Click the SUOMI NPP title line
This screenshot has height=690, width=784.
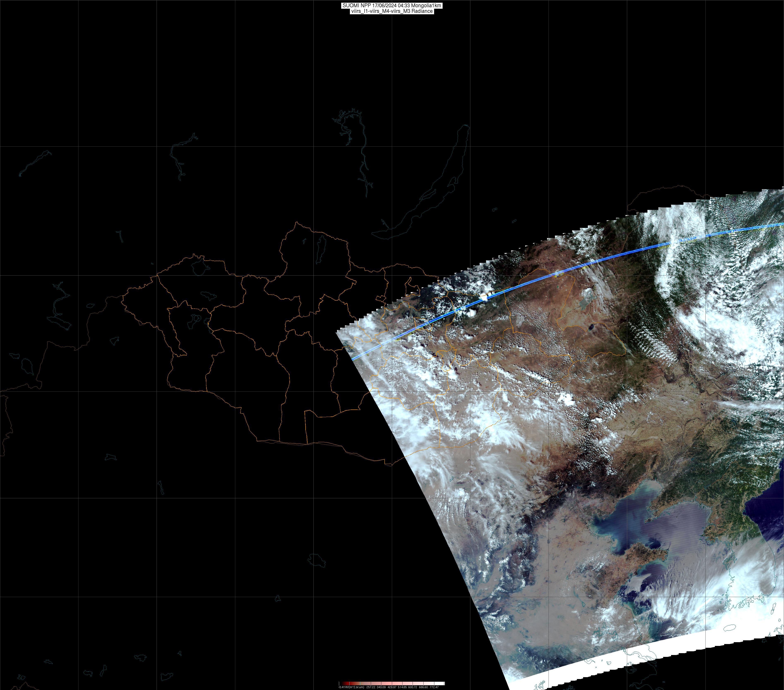coord(392,6)
